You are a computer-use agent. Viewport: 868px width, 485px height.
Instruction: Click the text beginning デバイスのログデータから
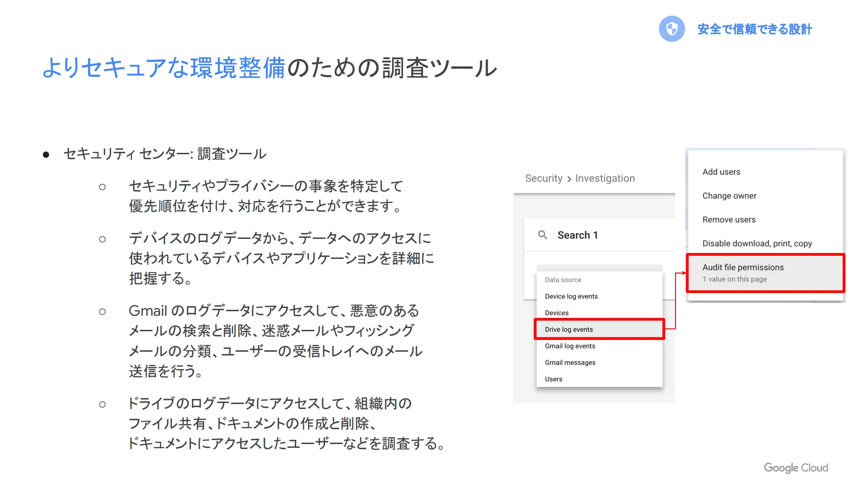[281, 258]
